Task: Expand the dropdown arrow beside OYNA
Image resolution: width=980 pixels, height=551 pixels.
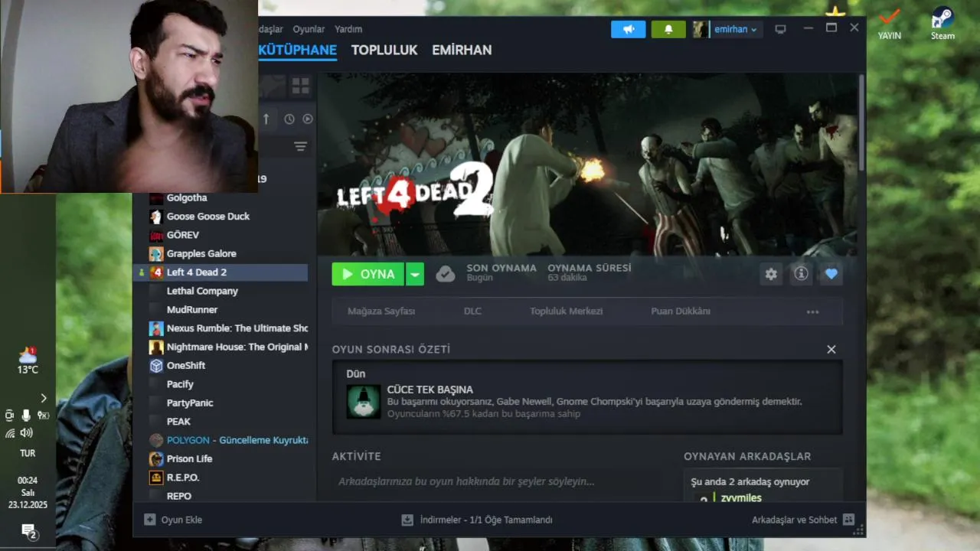Action: tap(415, 274)
